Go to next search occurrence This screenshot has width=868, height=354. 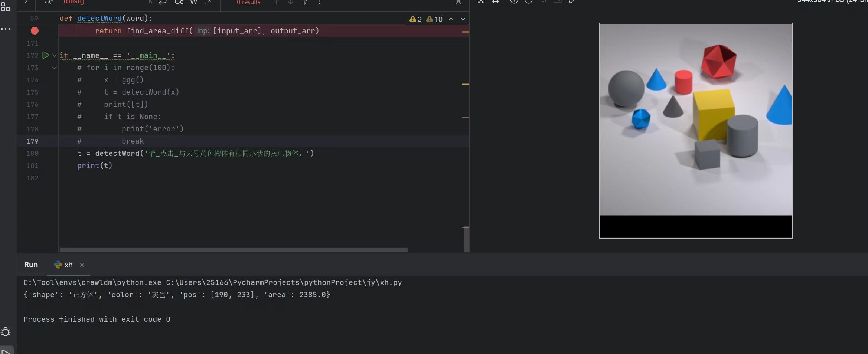[291, 2]
